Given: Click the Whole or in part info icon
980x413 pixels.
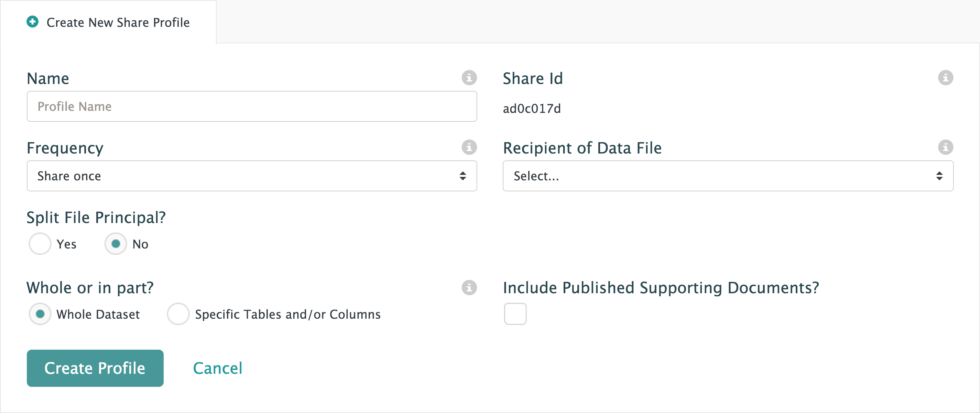Looking at the screenshot, I should 469,288.
